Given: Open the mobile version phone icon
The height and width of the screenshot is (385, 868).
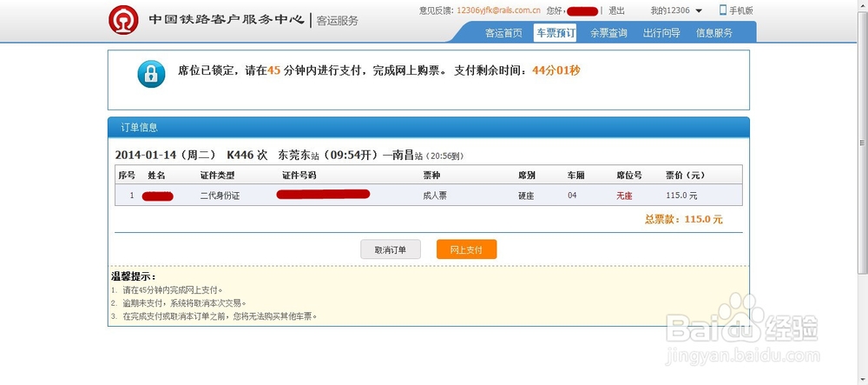Looking at the screenshot, I should [722, 10].
